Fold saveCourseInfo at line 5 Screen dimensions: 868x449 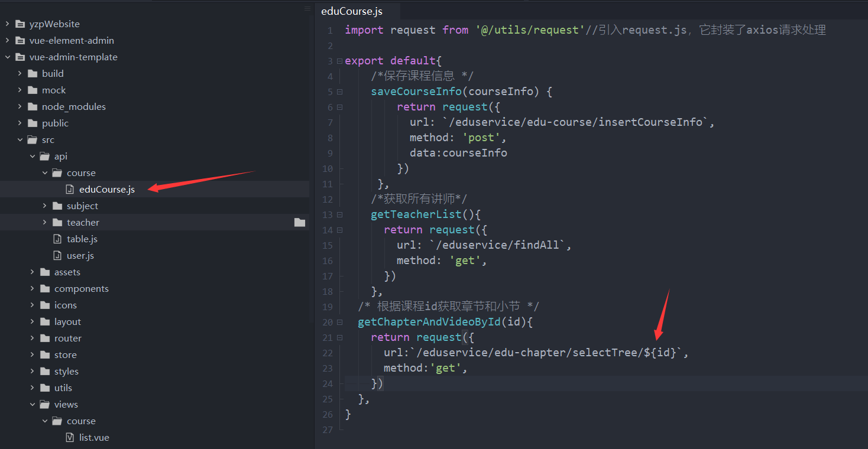click(339, 92)
